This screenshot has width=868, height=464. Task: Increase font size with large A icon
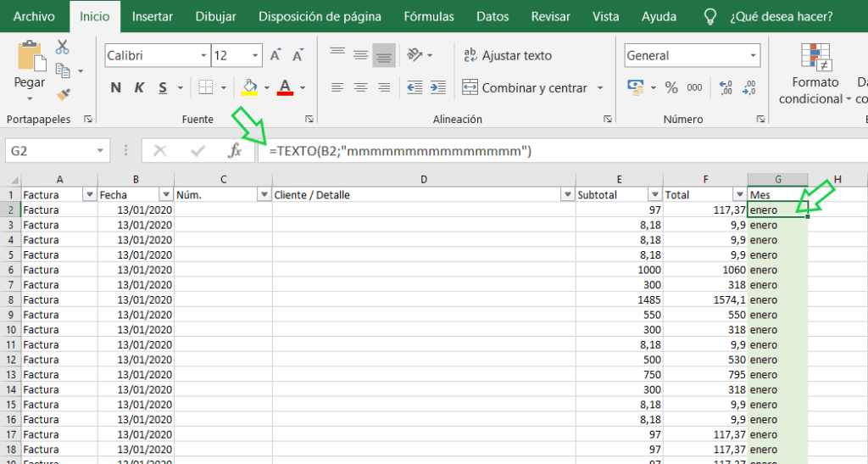(x=275, y=55)
